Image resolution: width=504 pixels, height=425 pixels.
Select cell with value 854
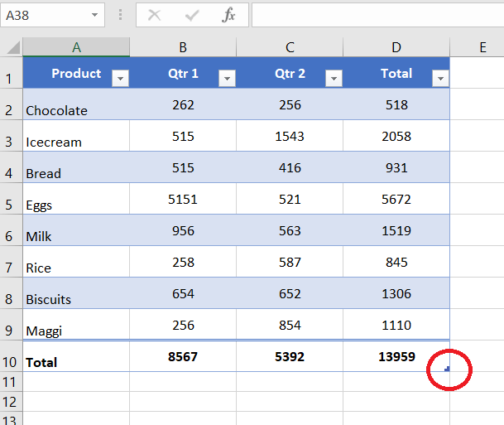click(290, 325)
